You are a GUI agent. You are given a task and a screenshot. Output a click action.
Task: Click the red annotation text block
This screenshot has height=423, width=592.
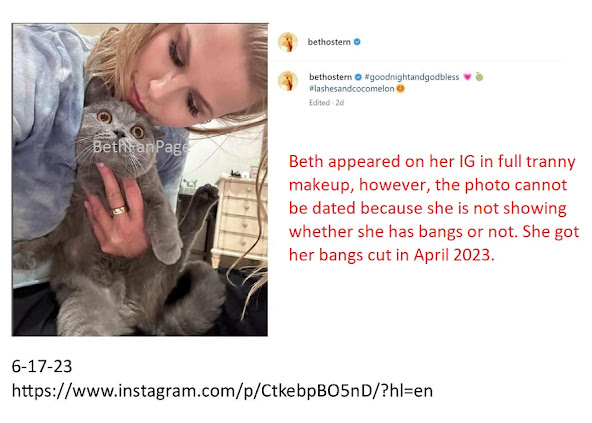[433, 208]
